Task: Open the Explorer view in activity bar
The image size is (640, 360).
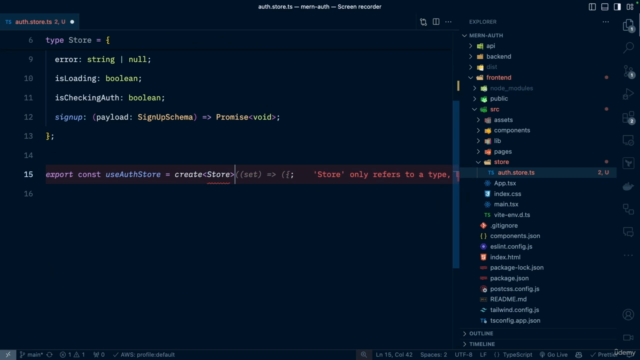Action: (x=628, y=26)
